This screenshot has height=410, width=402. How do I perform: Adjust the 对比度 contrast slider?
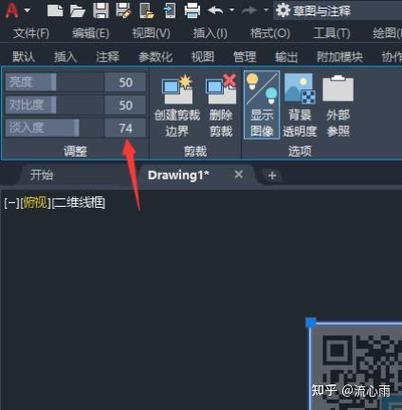[55, 105]
